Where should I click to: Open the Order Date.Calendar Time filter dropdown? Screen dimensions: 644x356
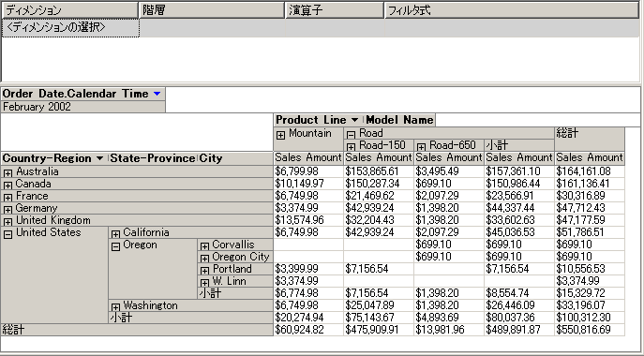click(x=157, y=94)
